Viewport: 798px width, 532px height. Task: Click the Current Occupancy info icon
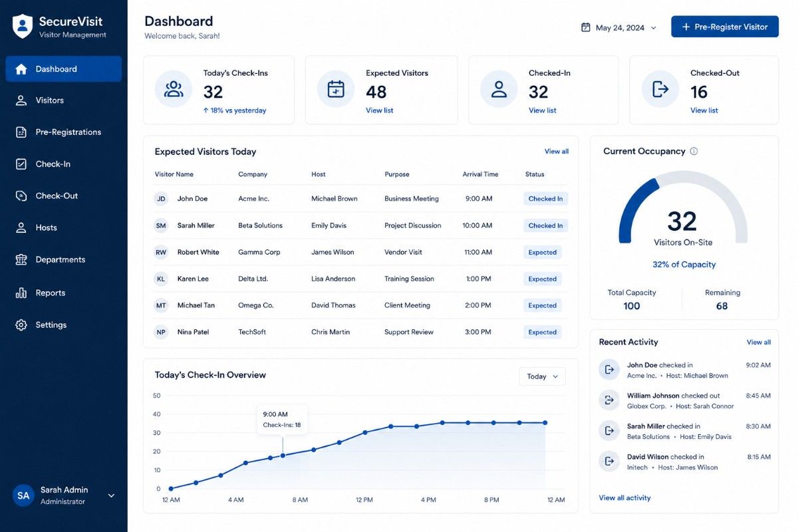point(694,152)
